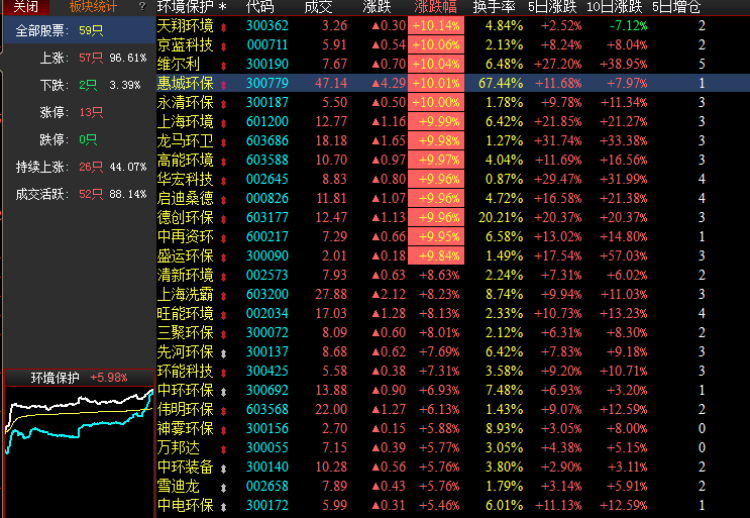Click the white marker icon beside 先河环保

(222, 352)
